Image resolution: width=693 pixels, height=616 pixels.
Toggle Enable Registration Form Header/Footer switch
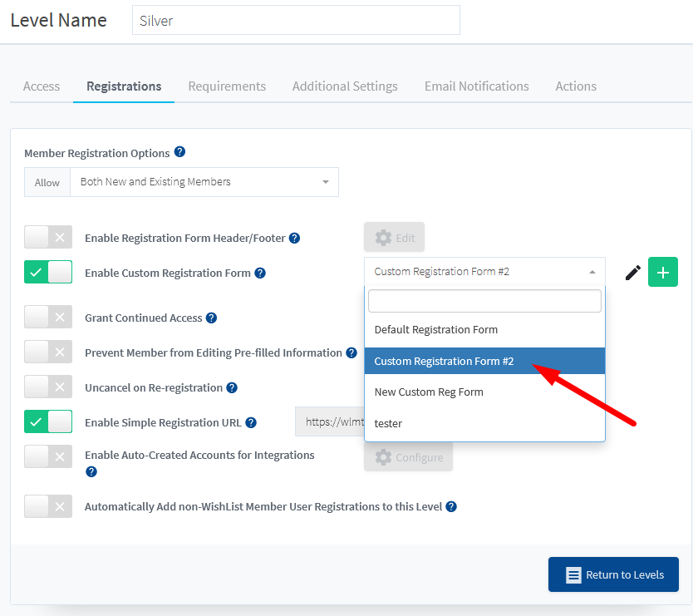coord(48,237)
